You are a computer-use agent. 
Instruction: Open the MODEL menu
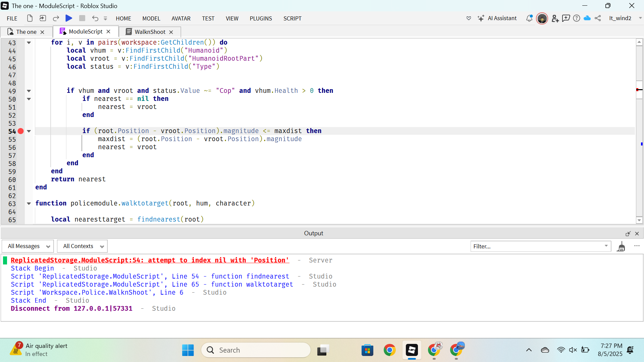[x=151, y=18]
